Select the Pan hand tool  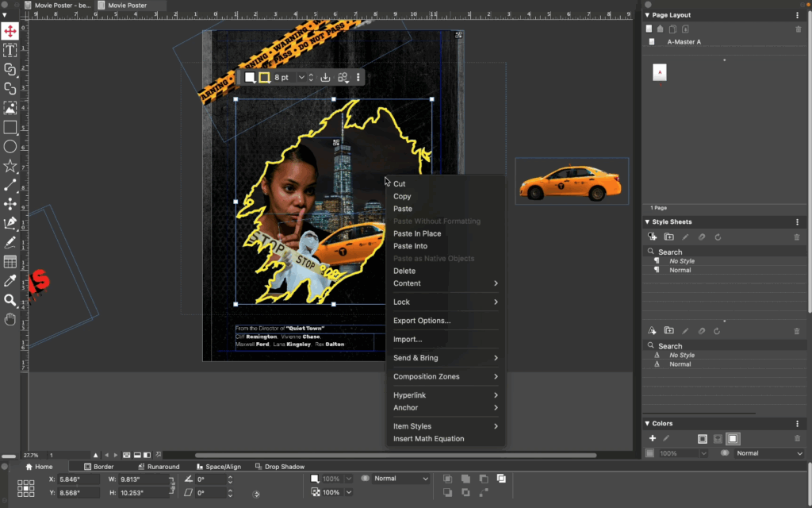10,319
